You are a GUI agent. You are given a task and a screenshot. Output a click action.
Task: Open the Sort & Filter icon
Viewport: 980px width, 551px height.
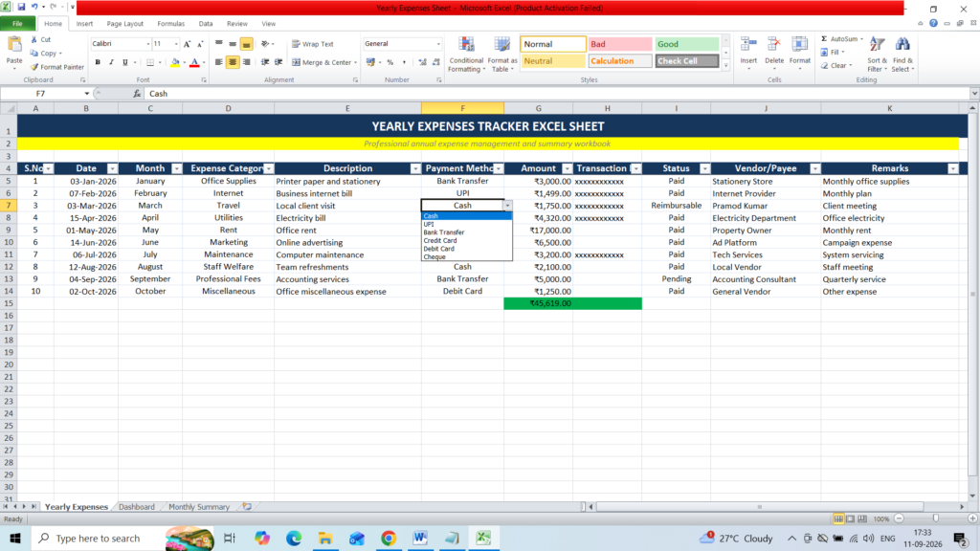point(877,45)
